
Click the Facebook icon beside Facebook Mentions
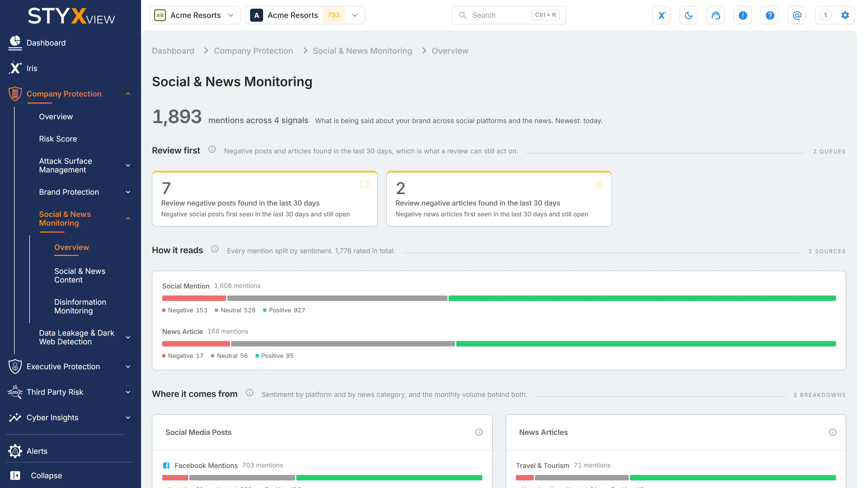(166, 465)
